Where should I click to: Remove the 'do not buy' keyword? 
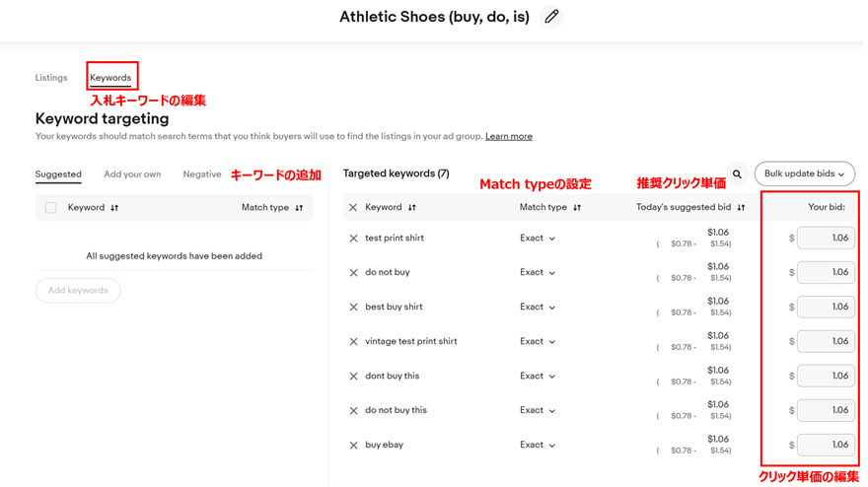[x=353, y=273]
